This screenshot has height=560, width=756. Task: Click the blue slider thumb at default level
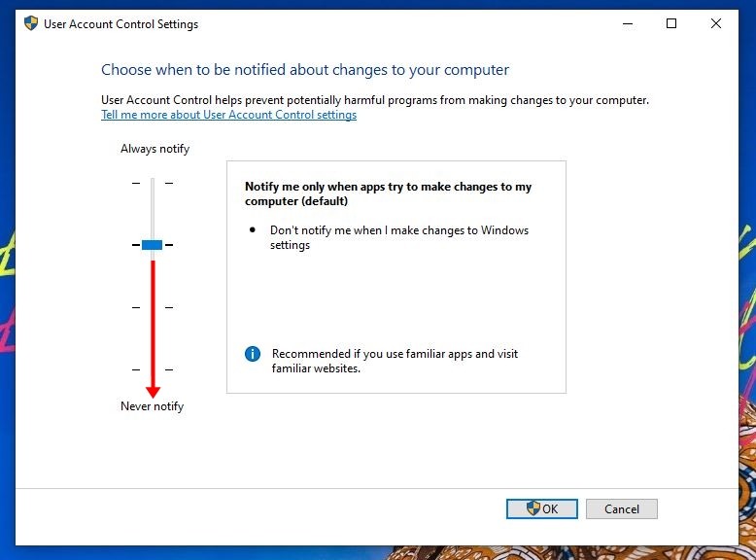(x=152, y=245)
